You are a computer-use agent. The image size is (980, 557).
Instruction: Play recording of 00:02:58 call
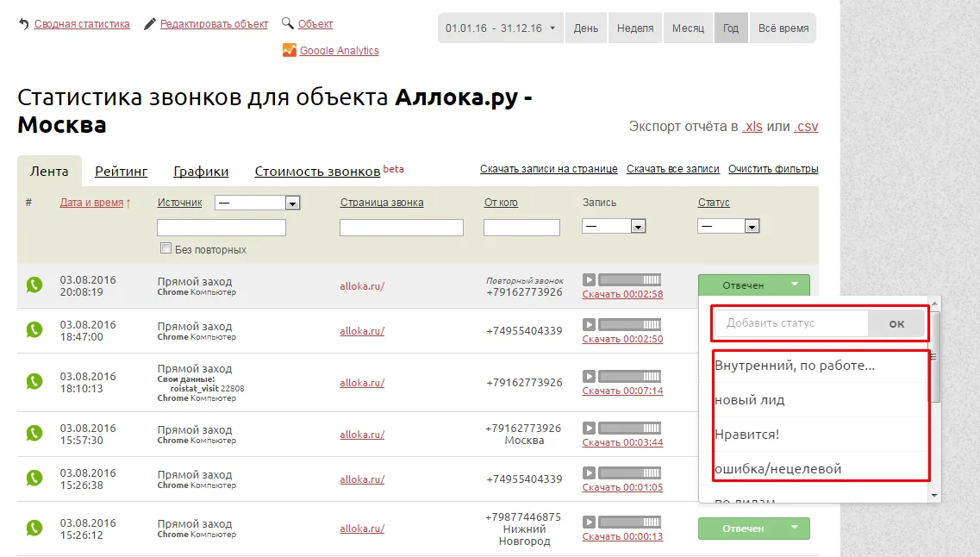tap(589, 279)
